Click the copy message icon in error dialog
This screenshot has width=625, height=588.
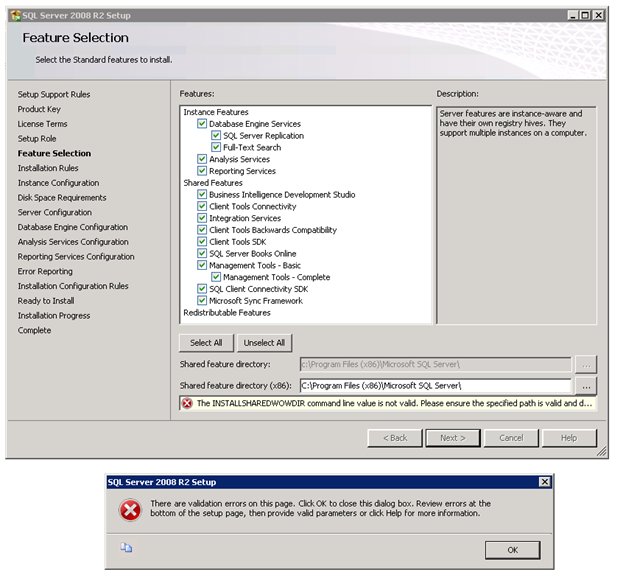coord(126,548)
